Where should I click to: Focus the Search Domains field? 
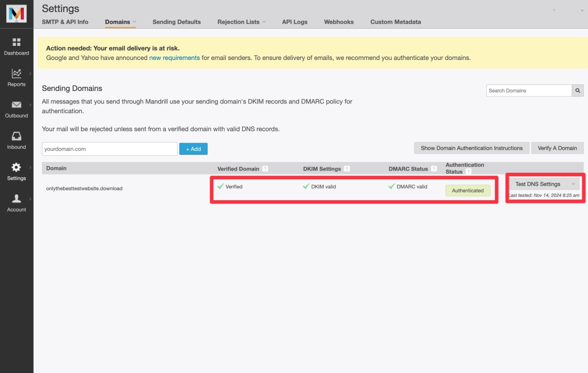click(x=529, y=91)
